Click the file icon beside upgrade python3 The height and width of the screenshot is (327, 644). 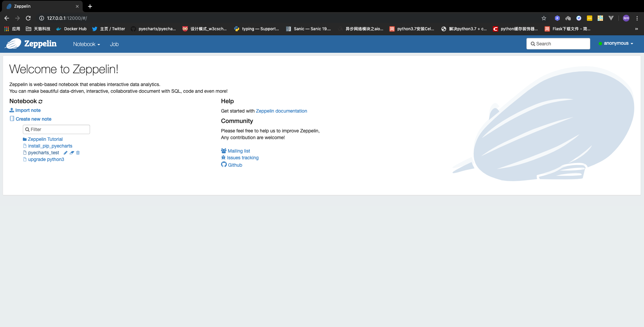(x=25, y=159)
